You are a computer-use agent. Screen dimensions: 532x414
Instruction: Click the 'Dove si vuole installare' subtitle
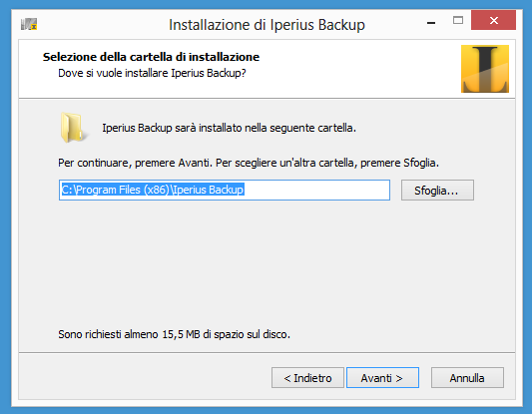(152, 73)
